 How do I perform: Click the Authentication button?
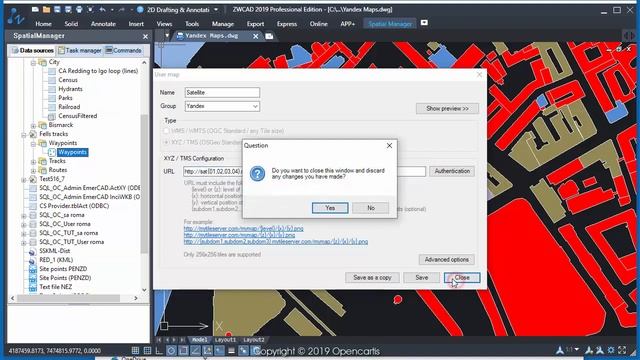point(452,171)
